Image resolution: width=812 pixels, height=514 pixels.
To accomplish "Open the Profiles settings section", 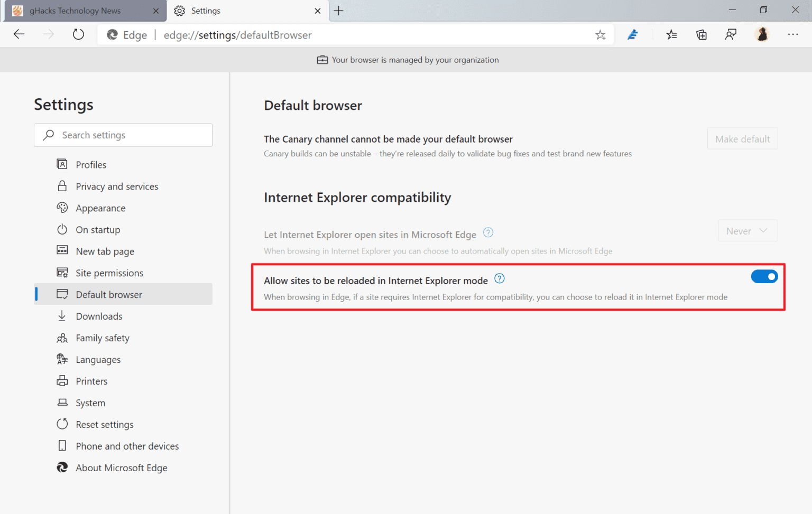I will pos(90,164).
